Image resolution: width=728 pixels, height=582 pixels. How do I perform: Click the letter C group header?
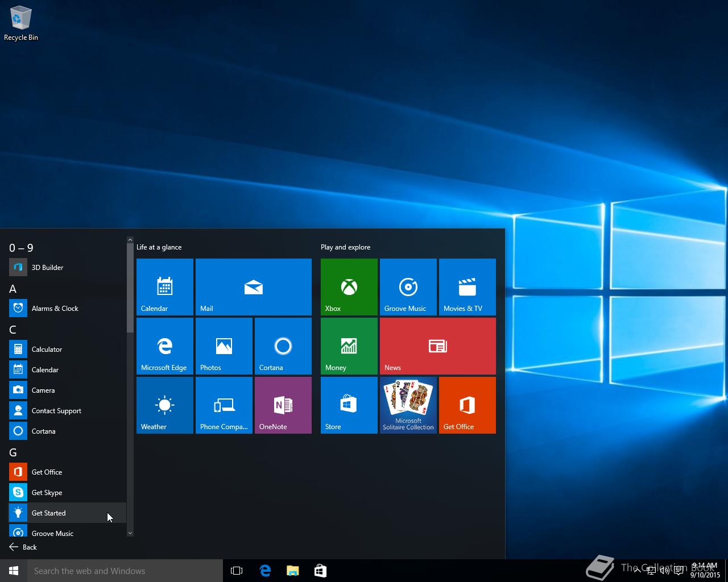click(x=13, y=330)
